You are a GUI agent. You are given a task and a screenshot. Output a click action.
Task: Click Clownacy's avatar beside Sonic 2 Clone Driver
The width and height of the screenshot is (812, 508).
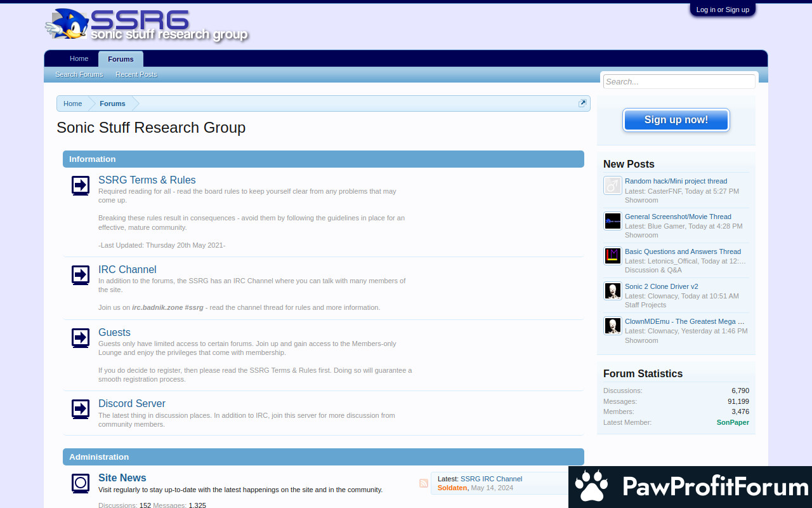[x=612, y=291]
